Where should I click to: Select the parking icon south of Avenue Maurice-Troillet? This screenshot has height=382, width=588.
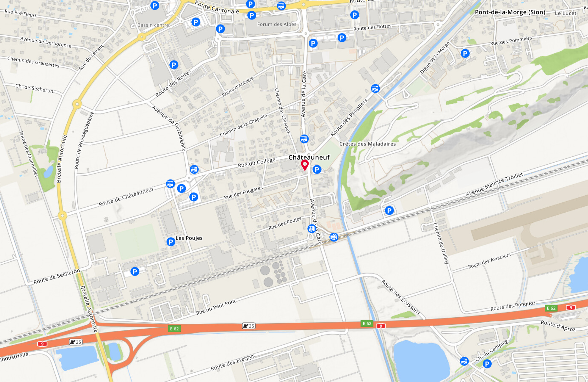[x=389, y=210]
